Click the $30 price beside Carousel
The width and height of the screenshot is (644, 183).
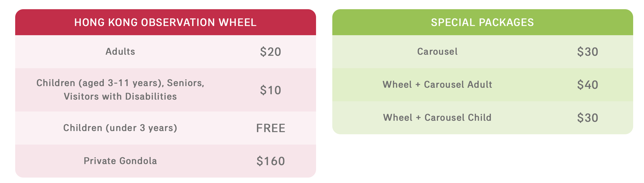pyautogui.click(x=588, y=52)
